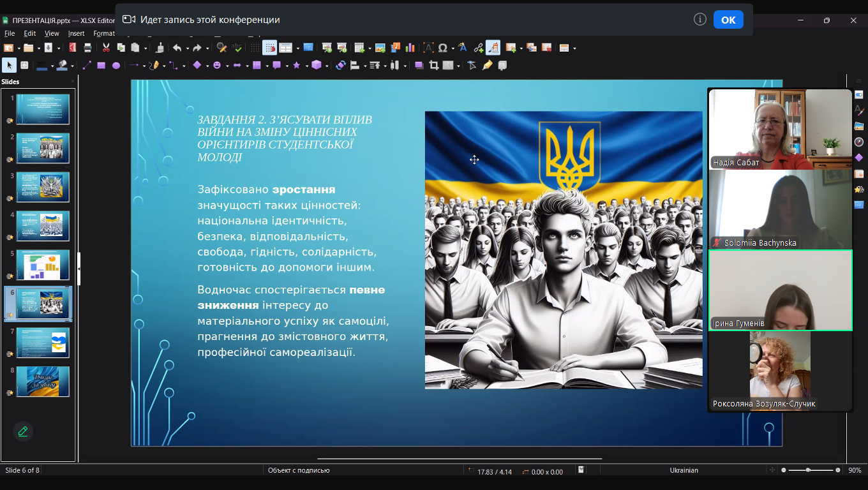Click the Insert Chart icon

tap(410, 48)
